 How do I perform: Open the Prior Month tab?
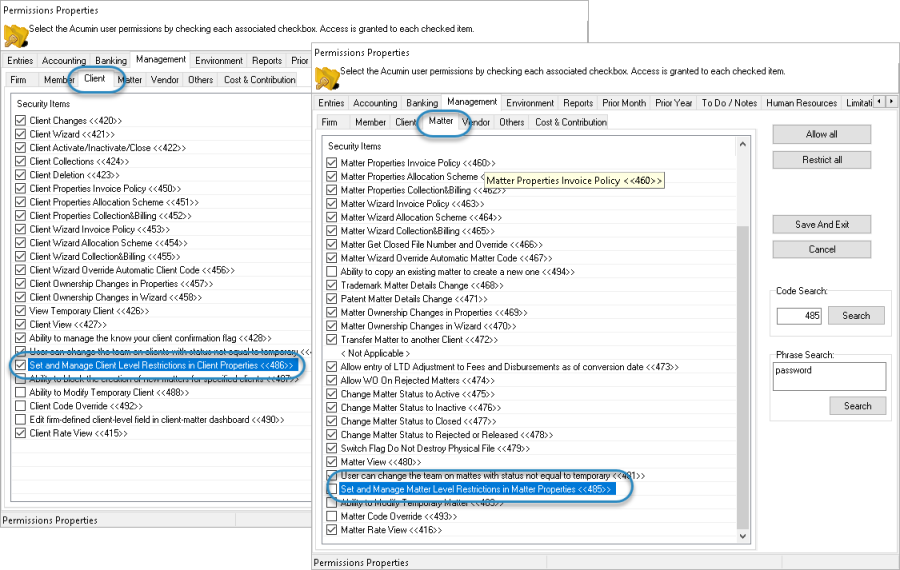624,103
